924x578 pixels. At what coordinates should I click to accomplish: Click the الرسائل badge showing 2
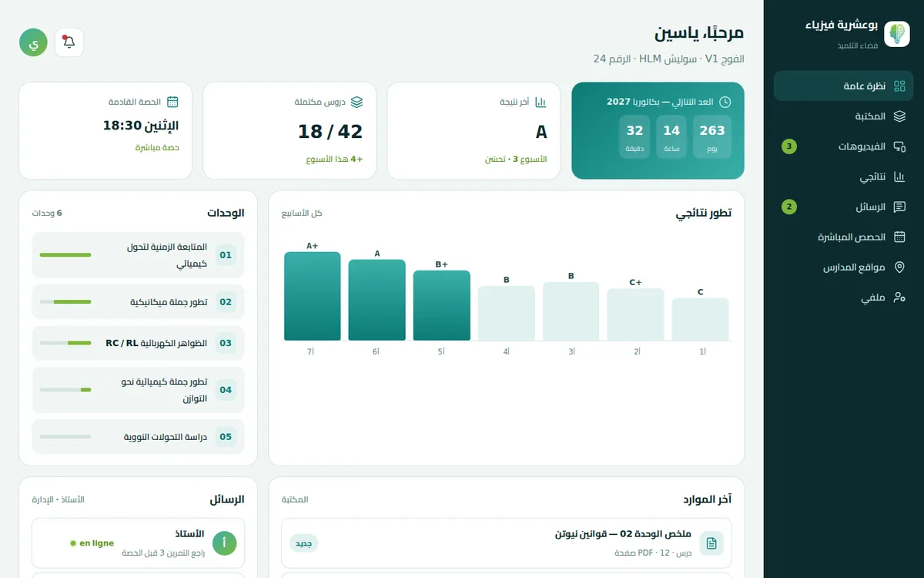(789, 207)
